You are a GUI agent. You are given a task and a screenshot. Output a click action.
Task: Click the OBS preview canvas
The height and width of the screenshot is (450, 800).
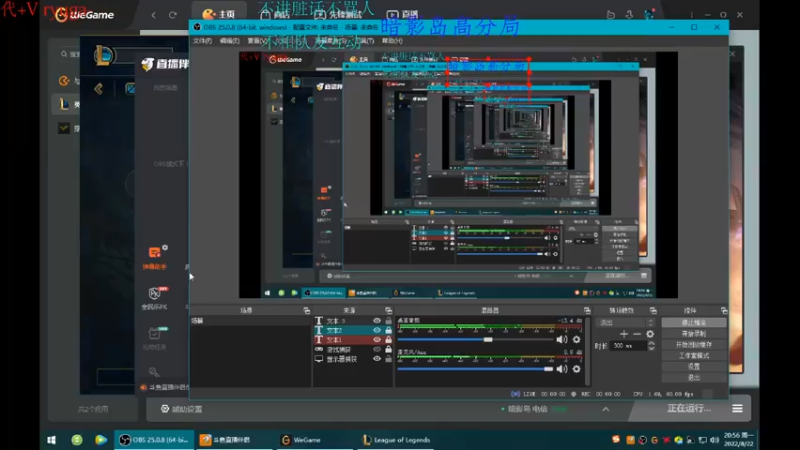click(458, 174)
